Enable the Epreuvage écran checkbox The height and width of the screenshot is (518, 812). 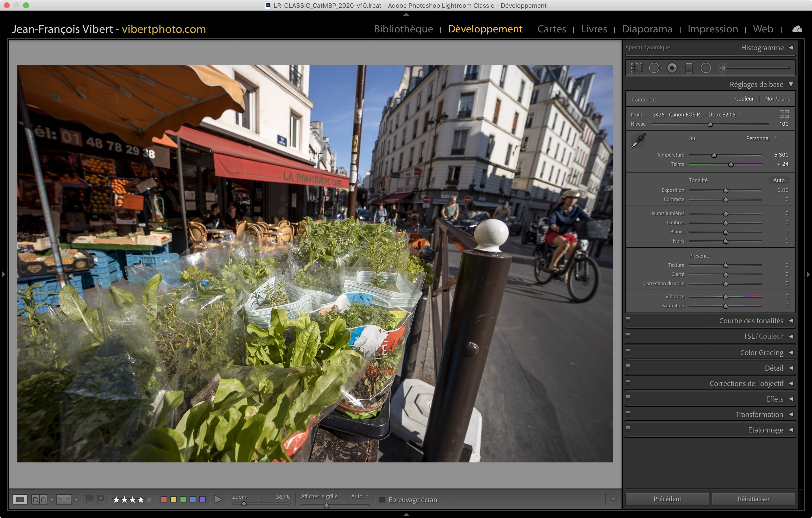click(382, 499)
